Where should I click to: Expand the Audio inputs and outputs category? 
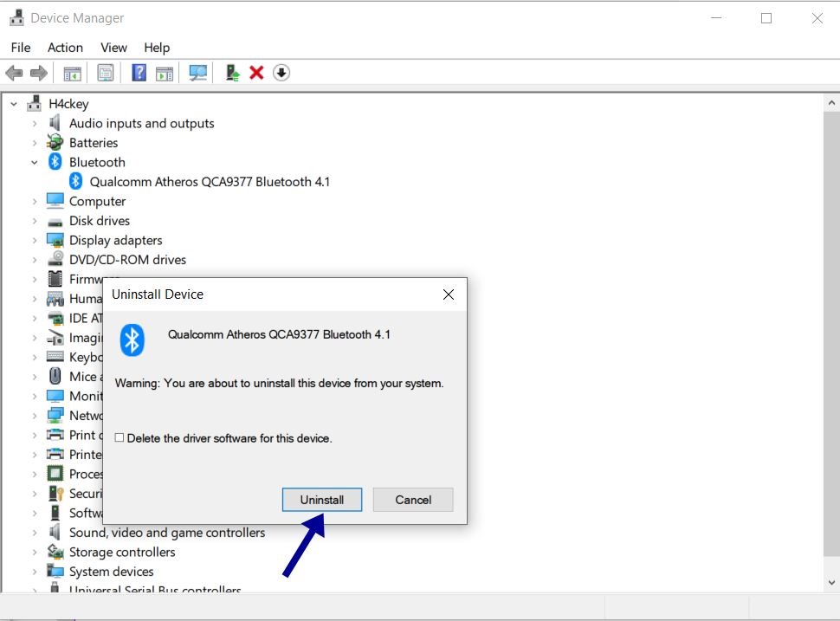click(x=35, y=123)
